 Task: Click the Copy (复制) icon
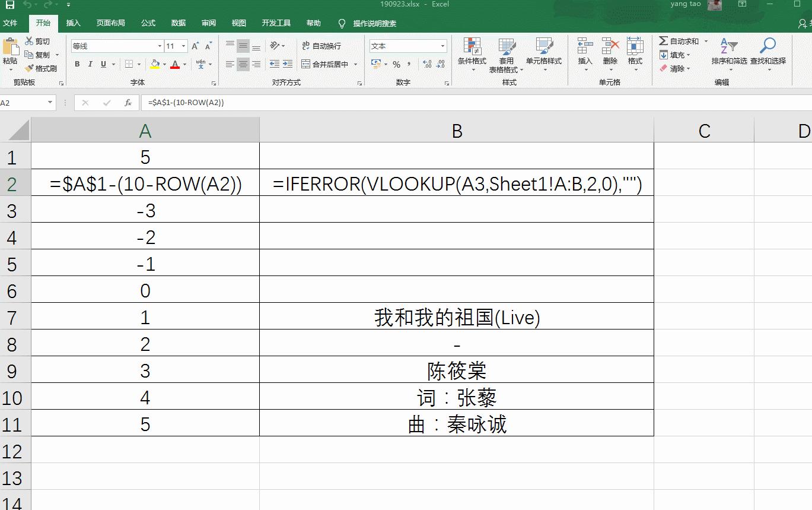point(29,55)
